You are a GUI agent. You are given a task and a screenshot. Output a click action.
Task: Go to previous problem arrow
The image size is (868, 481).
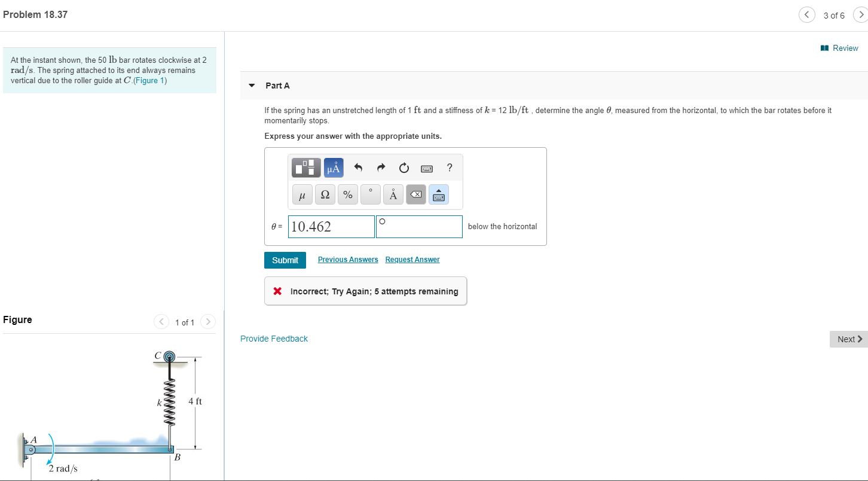pyautogui.click(x=807, y=16)
